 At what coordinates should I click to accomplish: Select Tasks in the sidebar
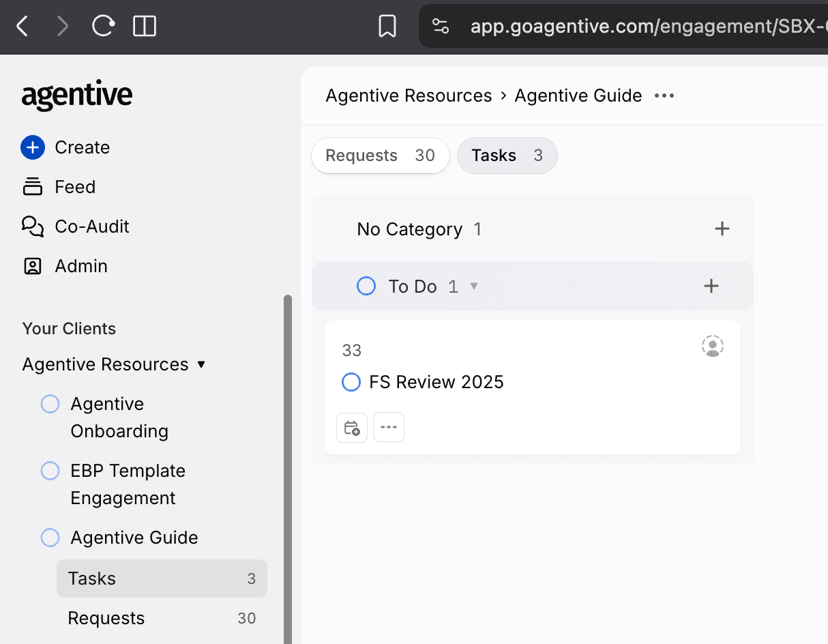(x=162, y=579)
